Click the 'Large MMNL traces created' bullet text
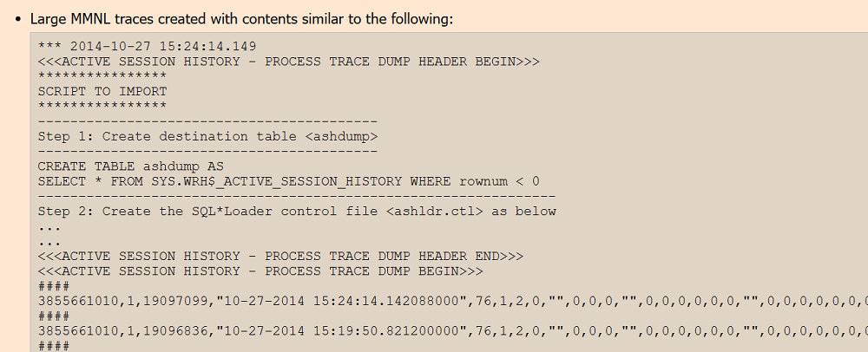Screen dimensions: 868x352 [x=241, y=19]
